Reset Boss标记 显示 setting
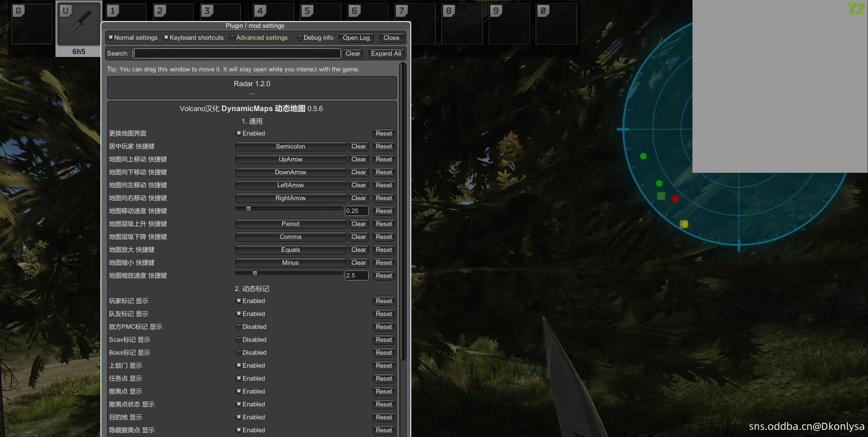 click(x=384, y=353)
